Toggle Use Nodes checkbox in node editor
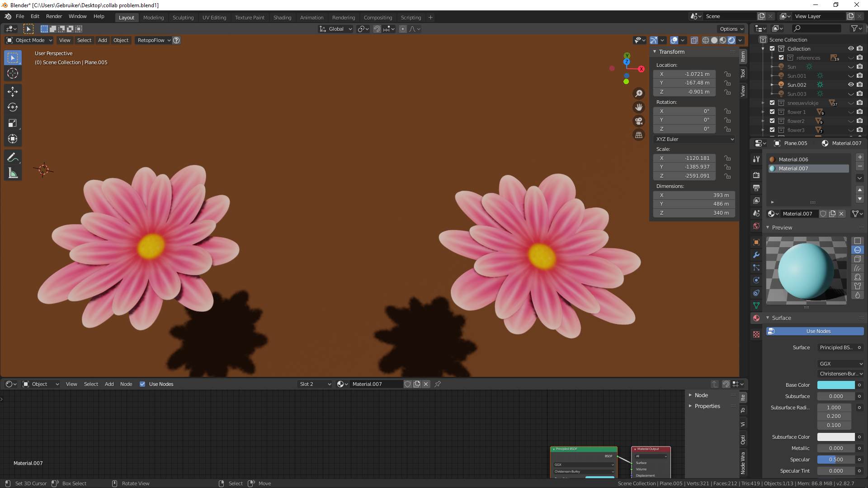Image resolution: width=868 pixels, height=488 pixels. 142,384
